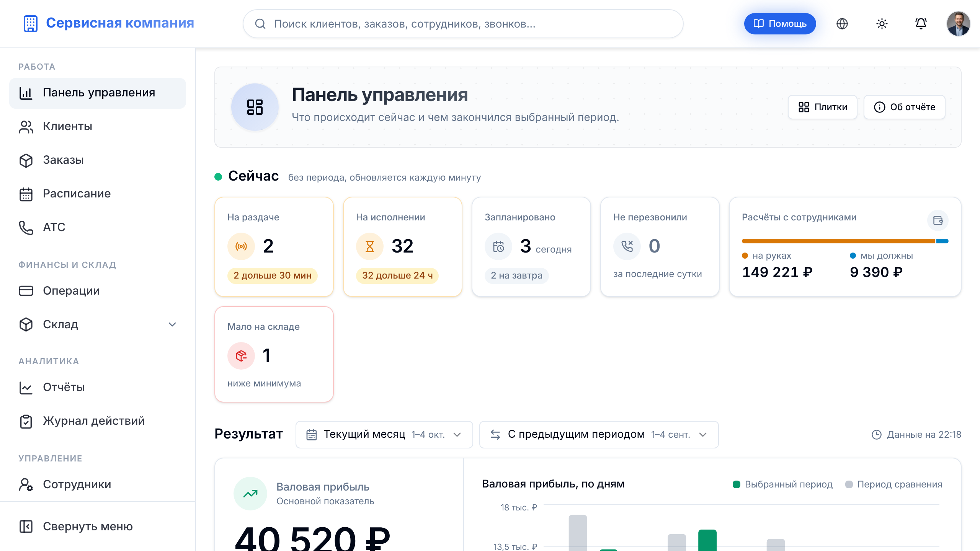Click the Заказы box icon
Image resolution: width=980 pixels, height=551 pixels.
coord(26,160)
